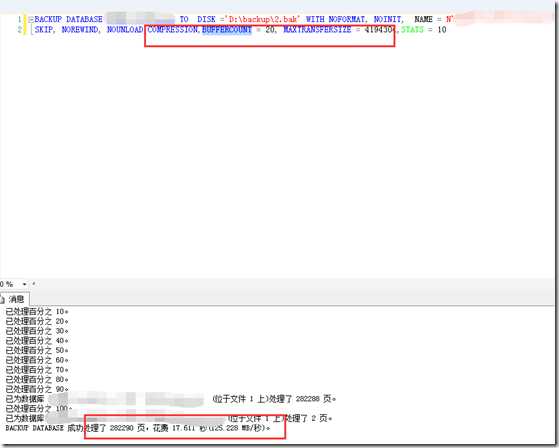Collapse the BACKUP DATABASE code outline toggle
This screenshot has height=448, width=559.
31,19
